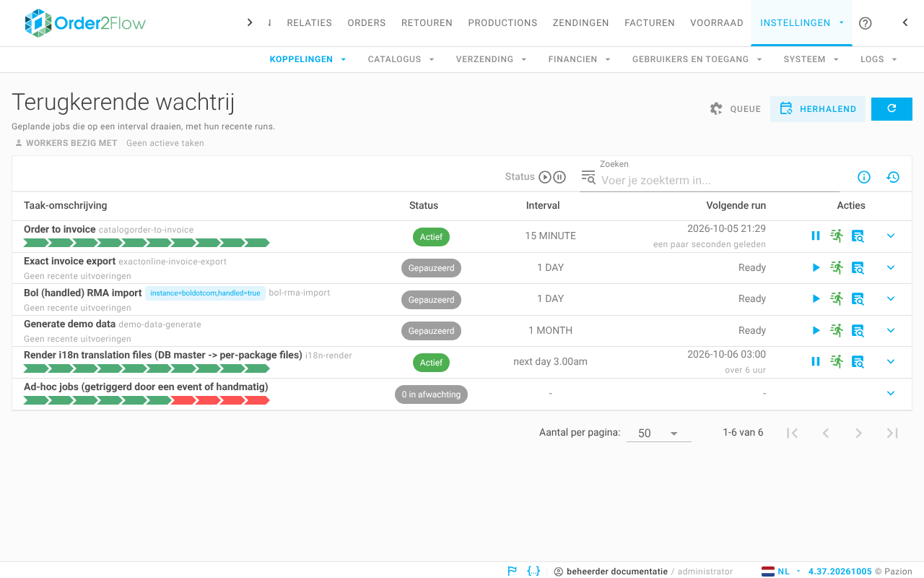This screenshot has width=924, height=578.
Task: Expand Gebruikers en toegang submenu
Action: coord(697,59)
